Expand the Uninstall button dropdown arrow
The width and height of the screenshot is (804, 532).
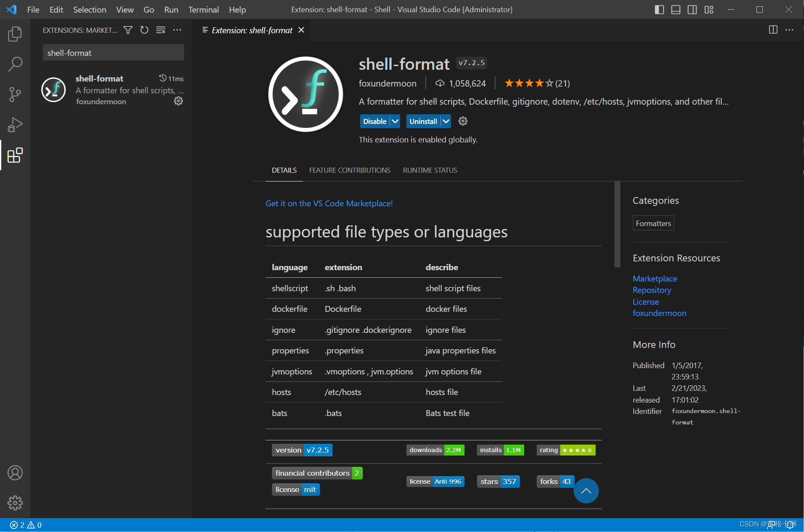pos(446,121)
